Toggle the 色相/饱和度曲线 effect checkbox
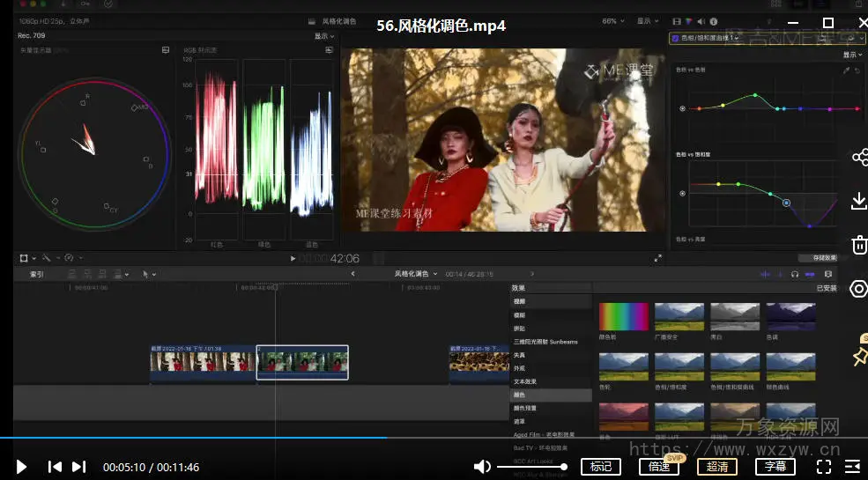This screenshot has width=868, height=480. pos(676,39)
